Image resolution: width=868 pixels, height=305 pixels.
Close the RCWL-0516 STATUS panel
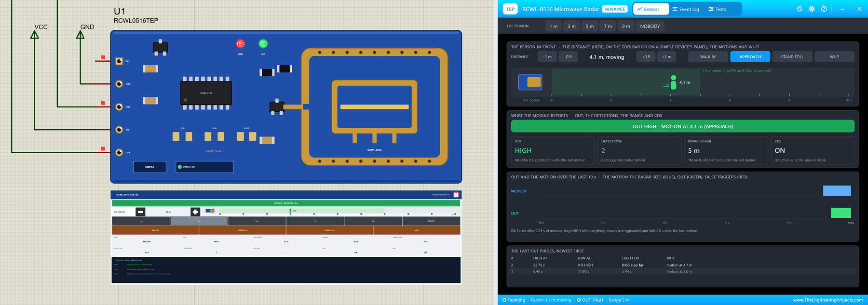pyautogui.click(x=456, y=195)
